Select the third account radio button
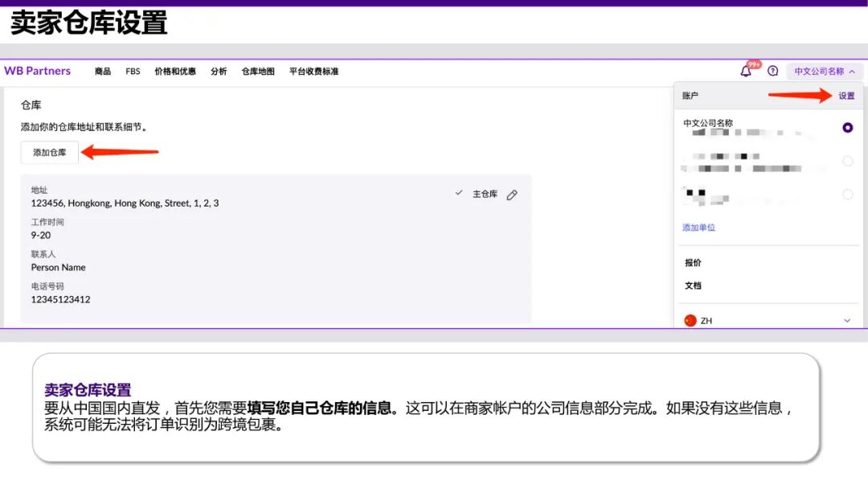The width and height of the screenshot is (868, 489). coord(848,194)
